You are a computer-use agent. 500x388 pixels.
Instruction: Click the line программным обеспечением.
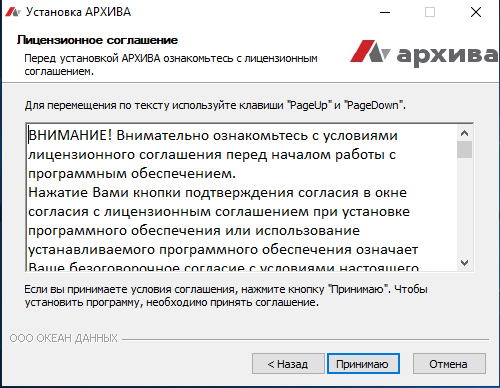(x=132, y=174)
